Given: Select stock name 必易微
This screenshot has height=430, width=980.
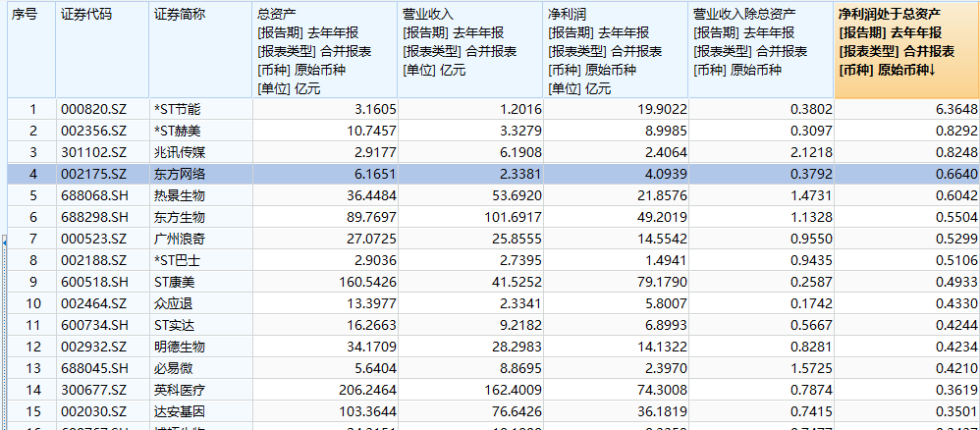Looking at the screenshot, I should [173, 368].
